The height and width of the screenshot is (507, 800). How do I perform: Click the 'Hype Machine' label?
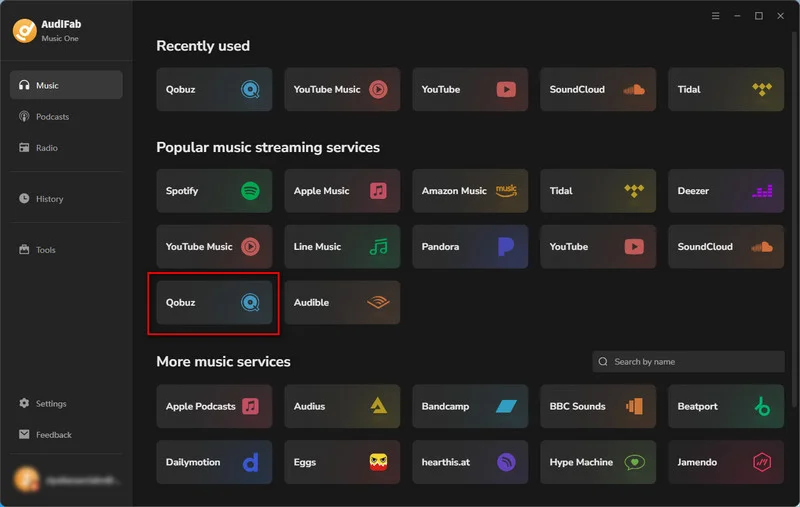(x=581, y=462)
